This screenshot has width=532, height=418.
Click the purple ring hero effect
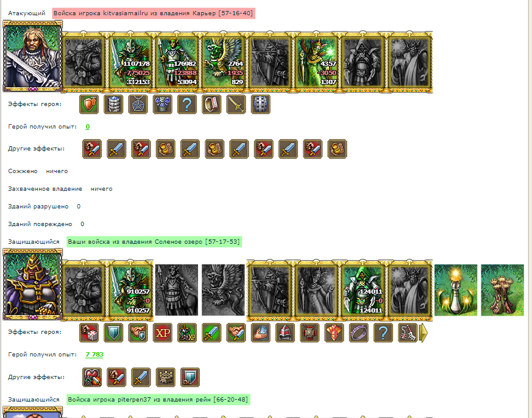[x=358, y=333]
